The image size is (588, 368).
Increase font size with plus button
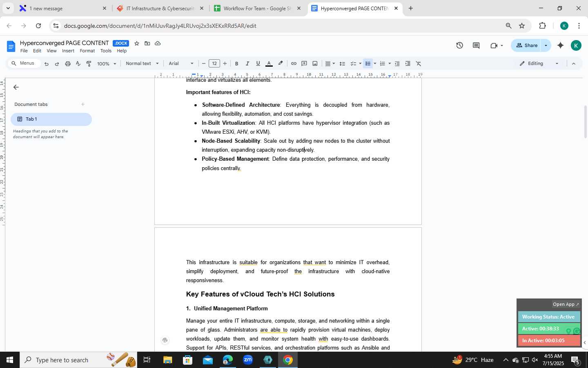225,64
